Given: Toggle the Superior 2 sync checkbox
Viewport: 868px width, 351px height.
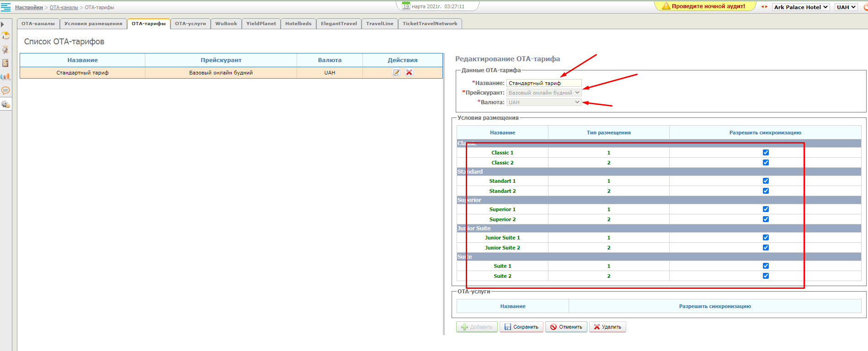Looking at the screenshot, I should click(x=766, y=219).
